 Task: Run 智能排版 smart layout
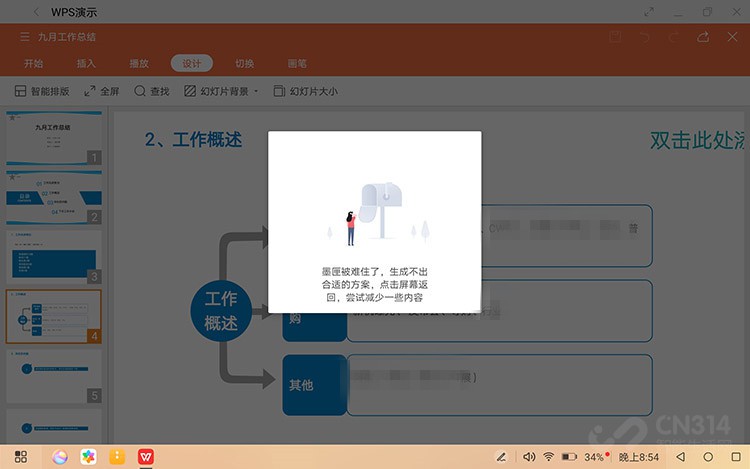42,91
